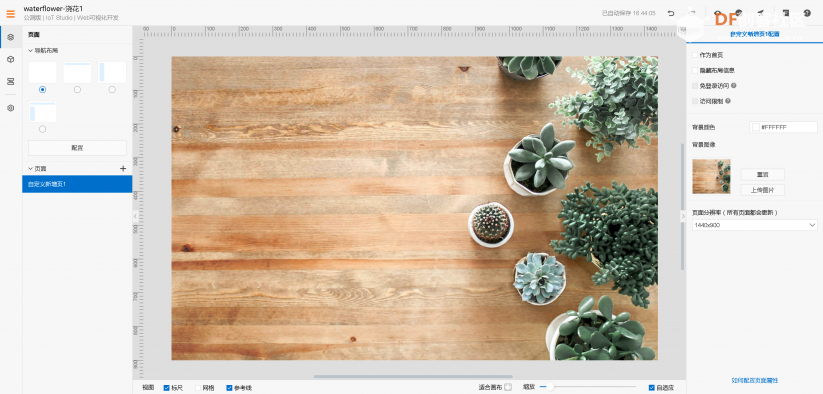Screen dimensions: 823x394
Task: Select the 自定义新增页1 page item
Action: tap(77, 184)
